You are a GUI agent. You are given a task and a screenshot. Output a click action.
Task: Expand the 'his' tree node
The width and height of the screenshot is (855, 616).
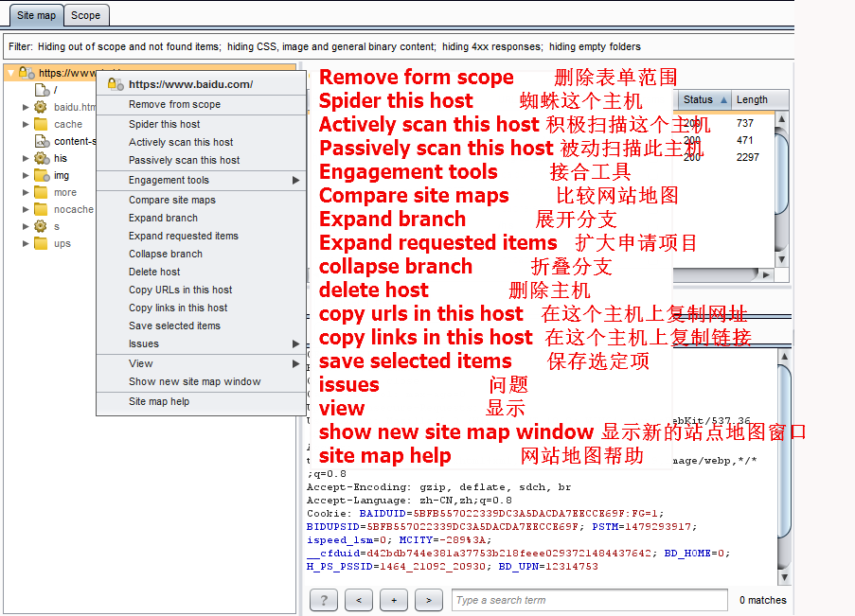(x=25, y=158)
